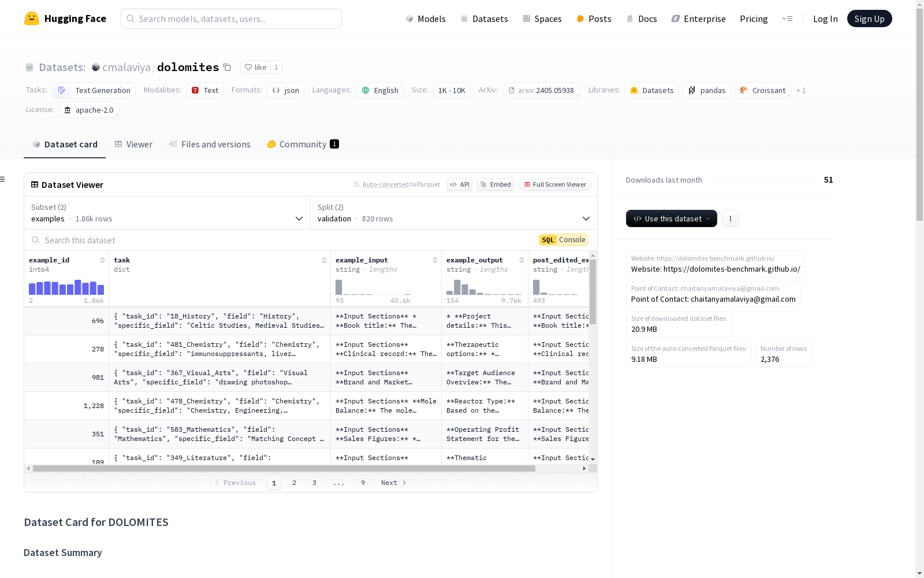Click the cmalaviya avatar icon
924x578 pixels.
point(96,67)
